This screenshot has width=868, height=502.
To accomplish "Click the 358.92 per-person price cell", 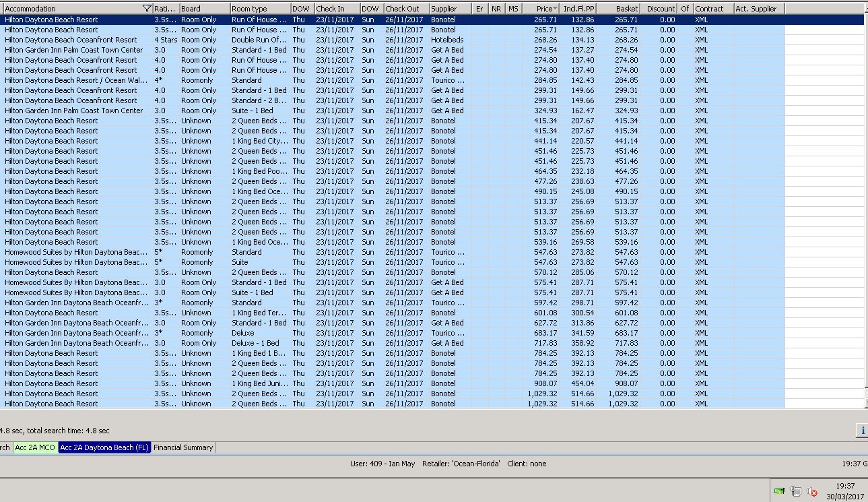I will (578, 343).
